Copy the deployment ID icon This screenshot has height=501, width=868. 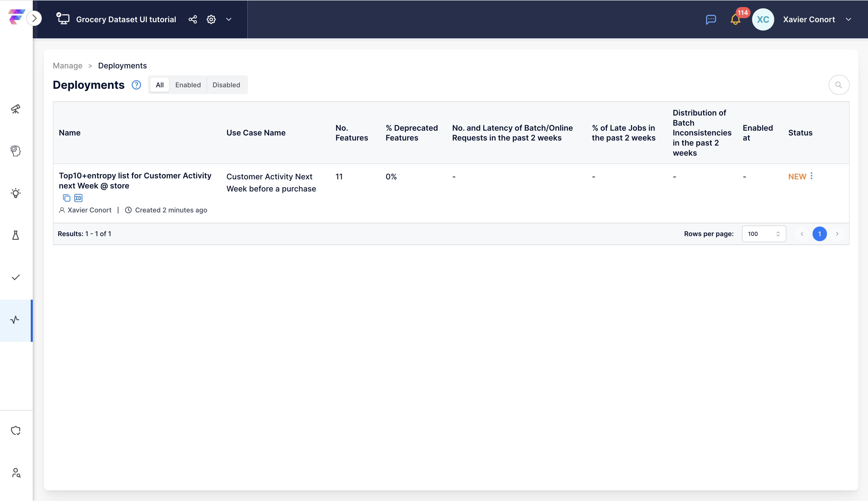pos(78,198)
